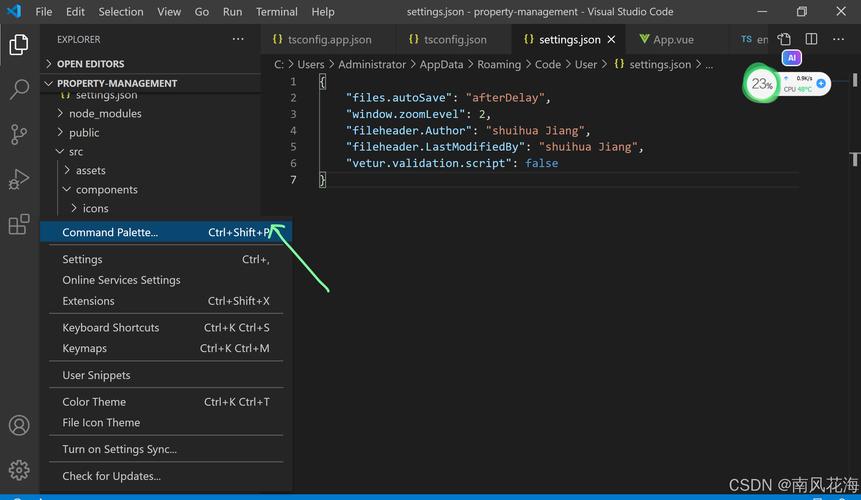Click the VS Code logo icon

(x=14, y=11)
